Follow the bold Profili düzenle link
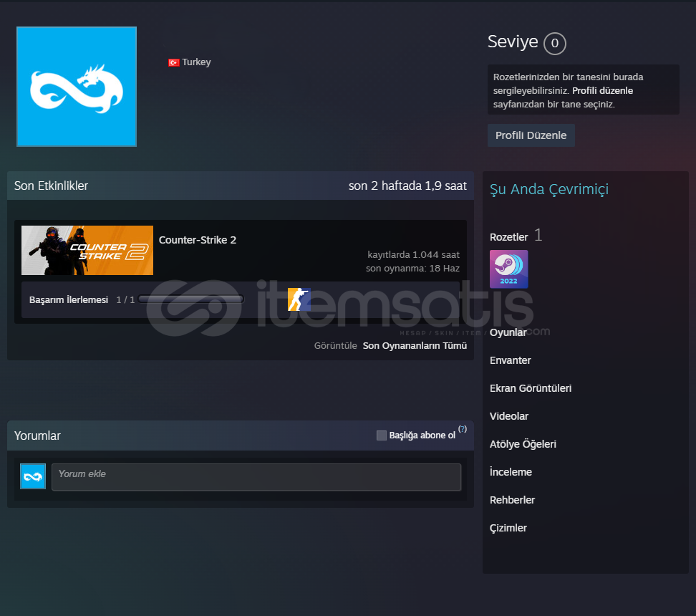 (602, 90)
